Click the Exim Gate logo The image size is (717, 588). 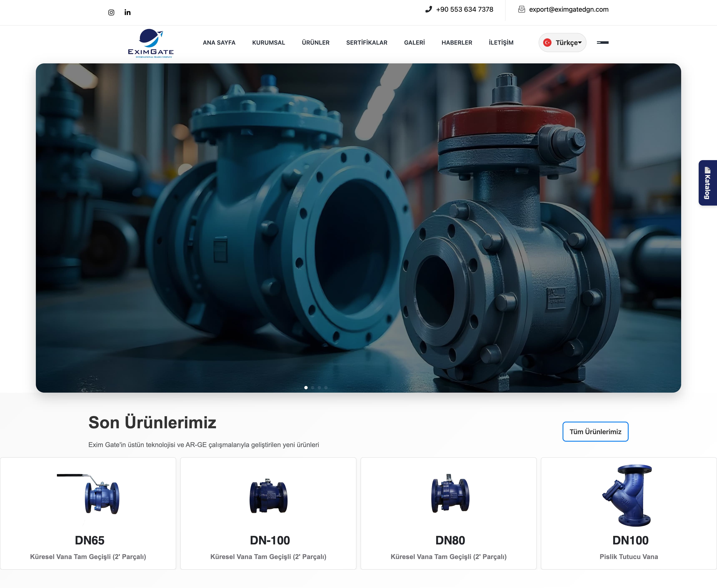click(x=151, y=43)
